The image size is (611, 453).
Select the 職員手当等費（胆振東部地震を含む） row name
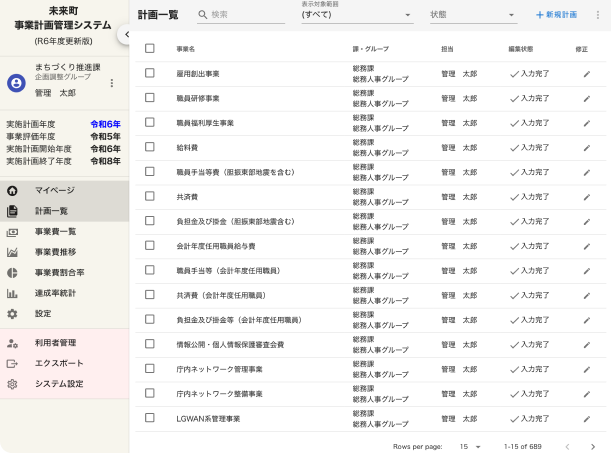coord(235,173)
